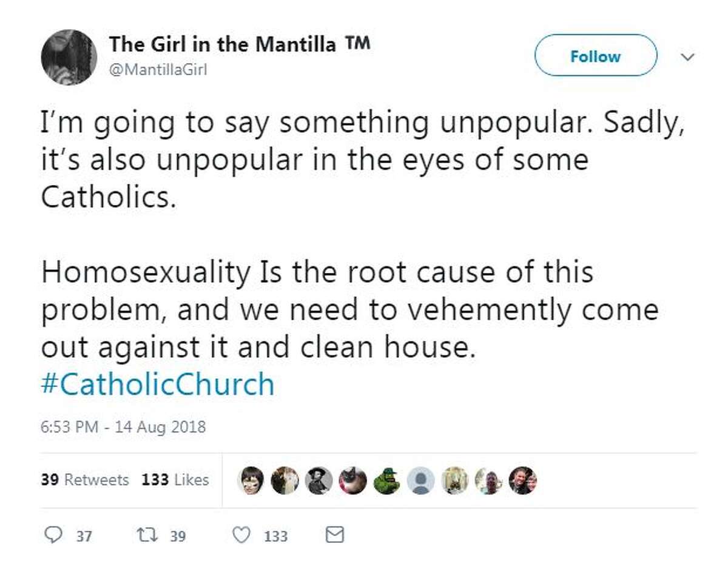The height and width of the screenshot is (572, 728).
Task: Click the heart icon to like the tweet
Action: [241, 534]
